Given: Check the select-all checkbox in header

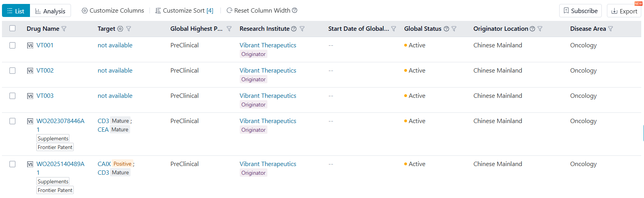Looking at the screenshot, I should coord(13,28).
